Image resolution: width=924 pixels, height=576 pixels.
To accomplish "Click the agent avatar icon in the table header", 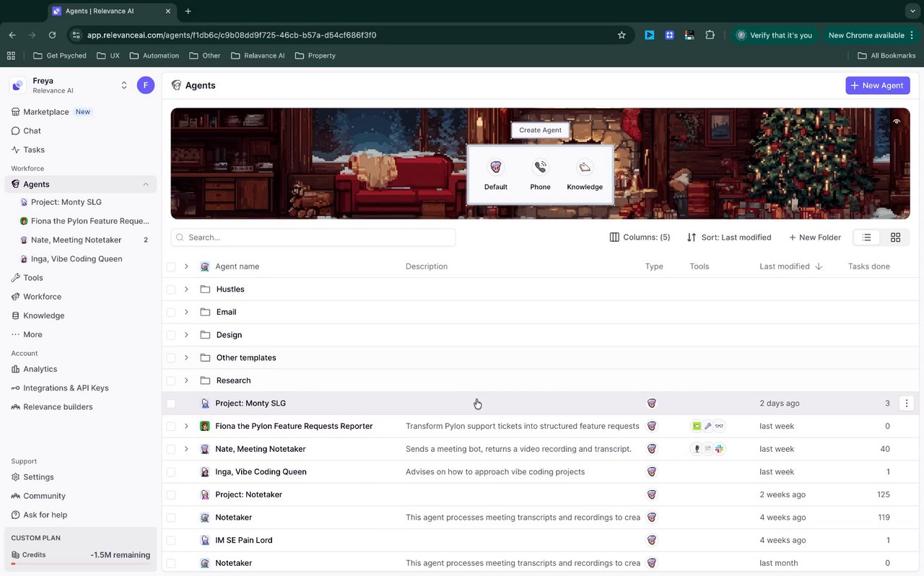I will 205,266.
